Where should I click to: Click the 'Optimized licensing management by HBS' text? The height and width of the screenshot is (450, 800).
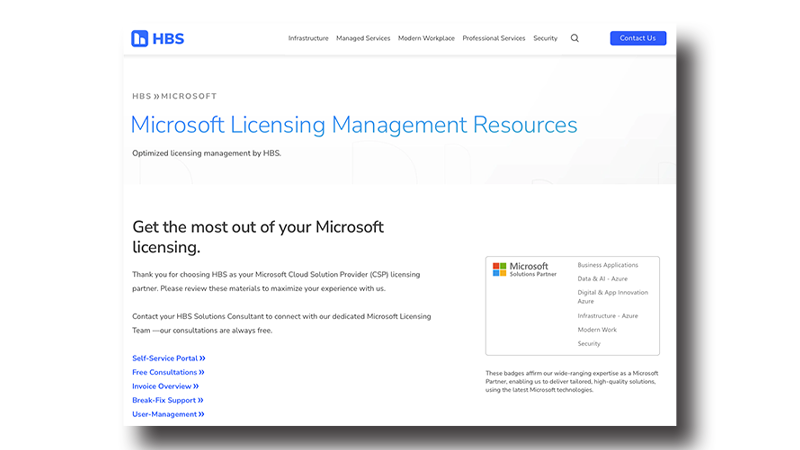(x=207, y=153)
